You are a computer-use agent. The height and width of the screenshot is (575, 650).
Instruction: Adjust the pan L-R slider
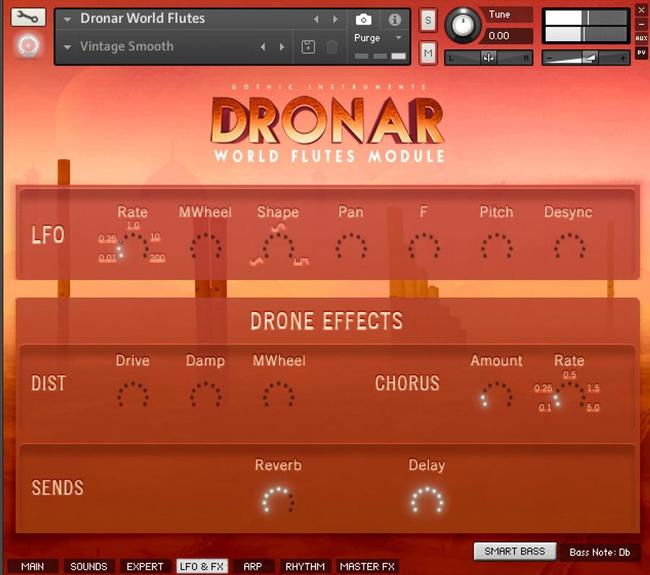pos(488,58)
